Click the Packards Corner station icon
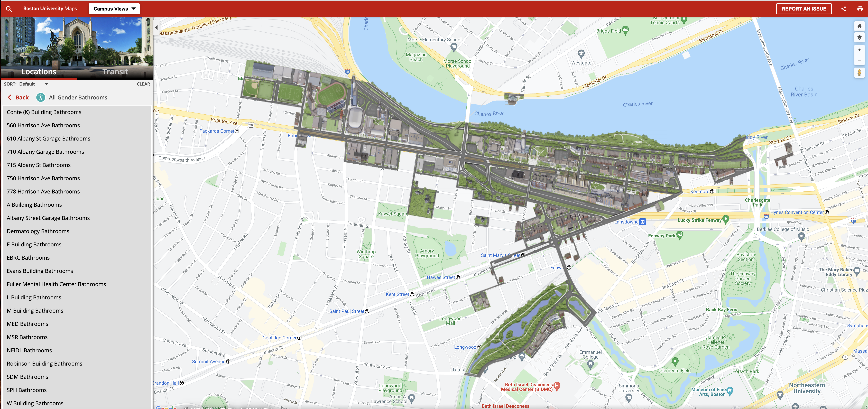Image resolution: width=868 pixels, height=409 pixels. click(x=237, y=131)
